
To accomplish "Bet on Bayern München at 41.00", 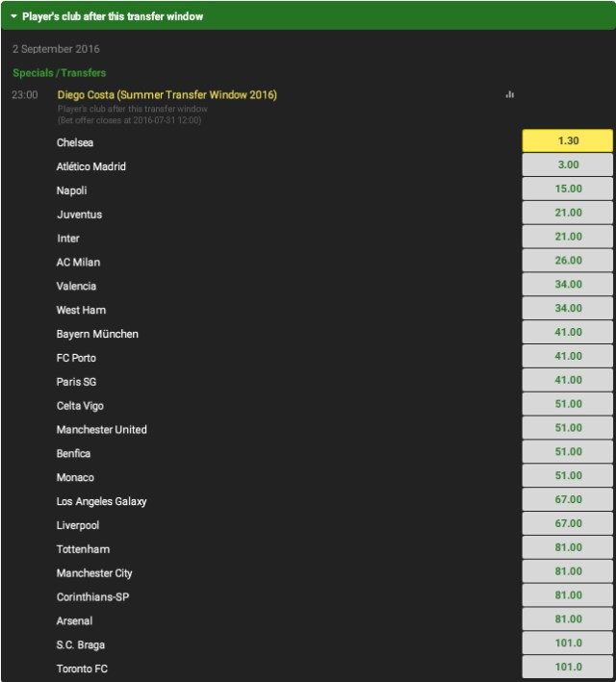I will [x=568, y=332].
